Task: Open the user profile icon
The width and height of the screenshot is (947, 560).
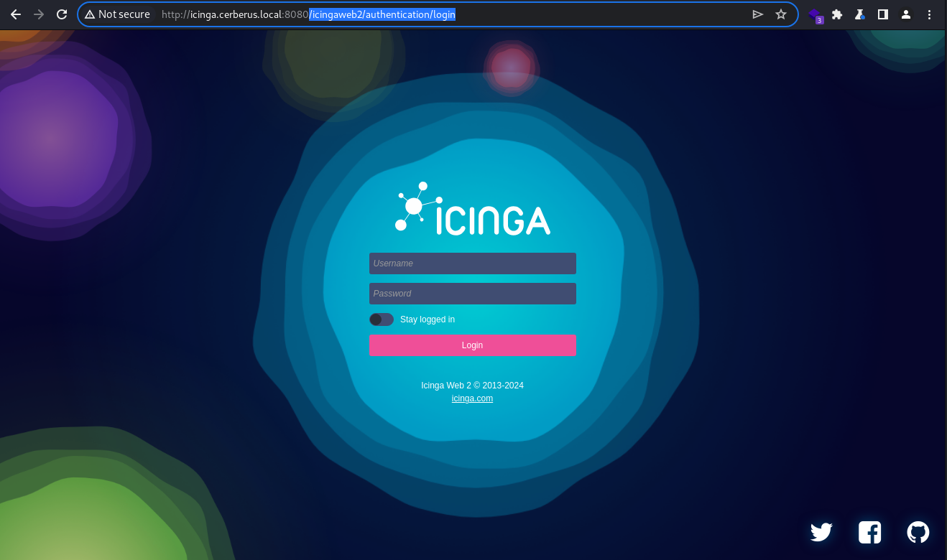Action: click(906, 14)
